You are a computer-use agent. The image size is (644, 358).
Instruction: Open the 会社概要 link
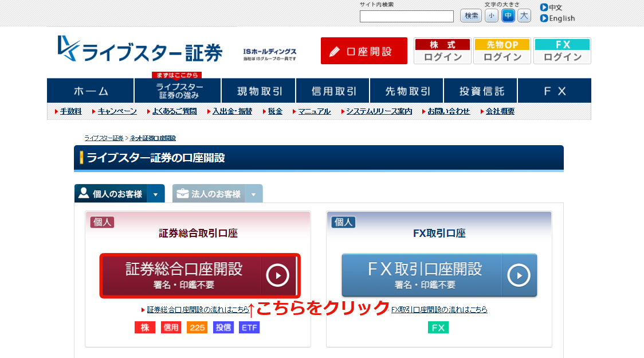click(500, 111)
